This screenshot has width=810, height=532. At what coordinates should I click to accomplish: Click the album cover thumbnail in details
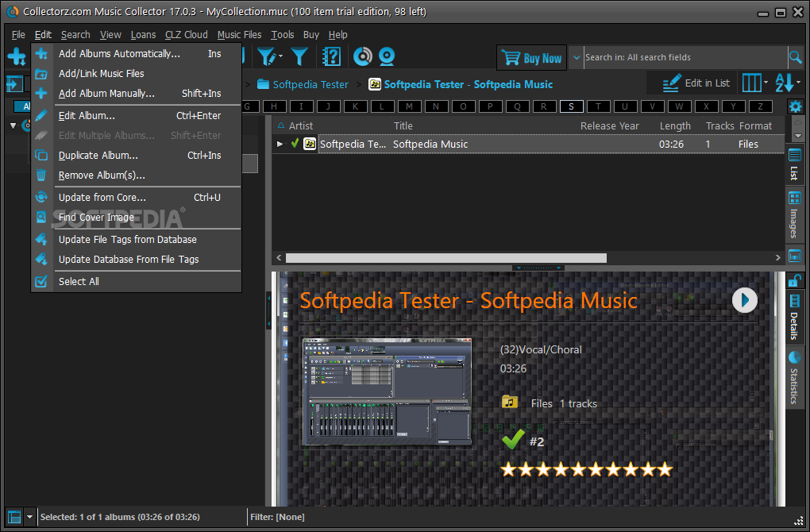pos(387,392)
